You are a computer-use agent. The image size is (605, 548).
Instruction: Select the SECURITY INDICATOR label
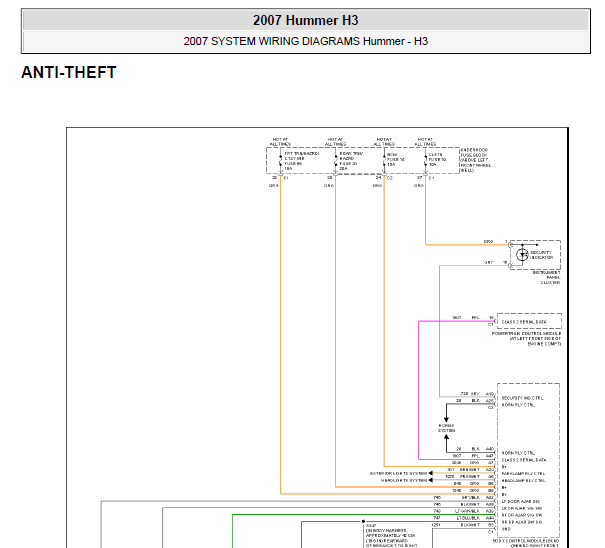pos(541,255)
